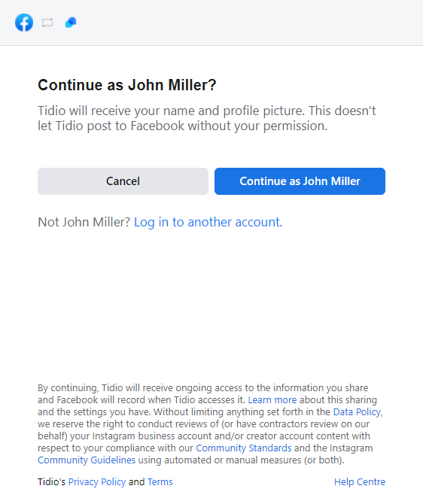Read Tidio's Privacy Policy
This screenshot has height=504, width=423.
(97, 482)
